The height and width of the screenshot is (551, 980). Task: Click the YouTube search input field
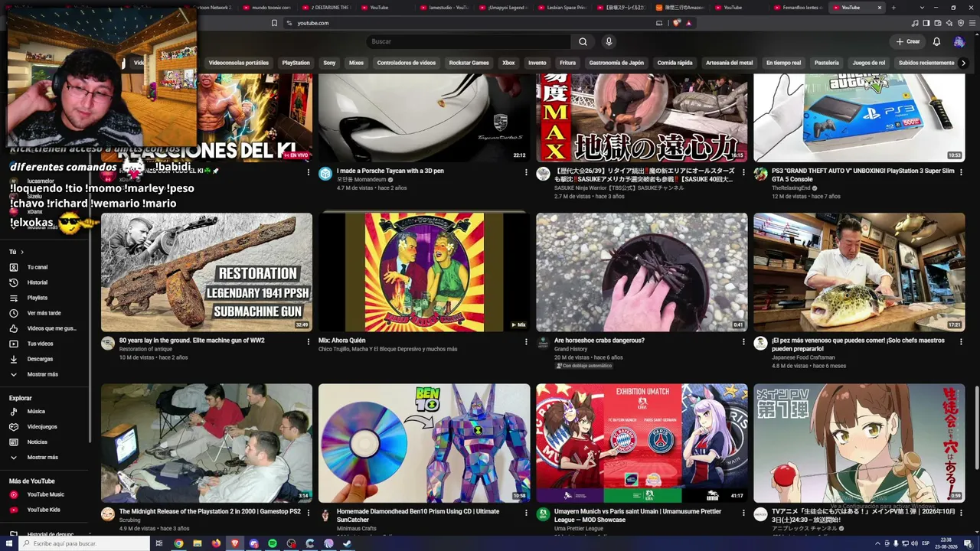point(468,41)
